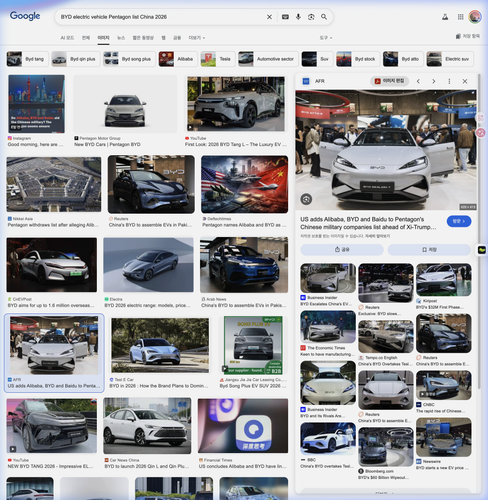Open Financial Times app icon thumbnail
This screenshot has height=500, width=488.
coord(243,426)
